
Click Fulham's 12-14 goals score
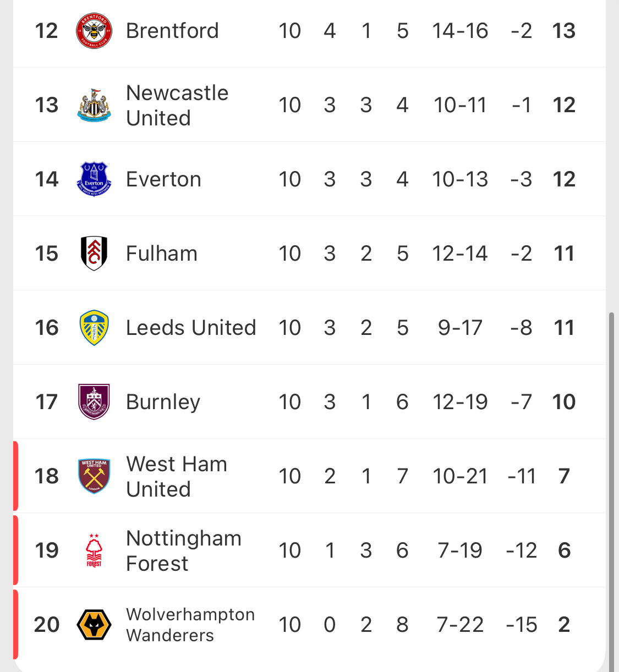point(460,254)
